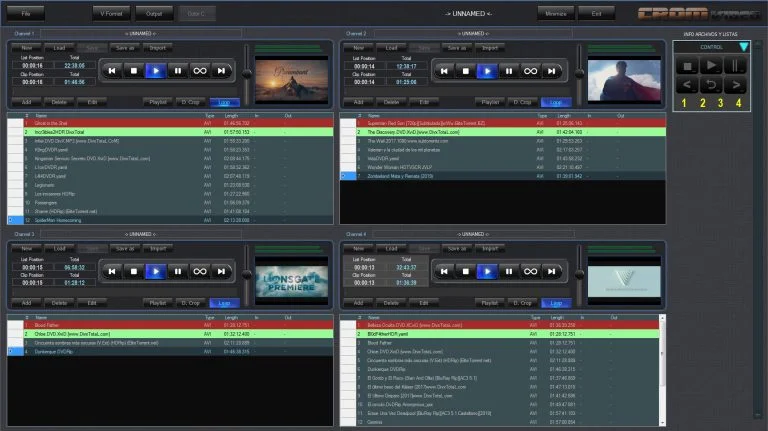The image size is (768, 431).
Task: Select the green highlighted second row in Channel 1 list
Action: point(170,132)
